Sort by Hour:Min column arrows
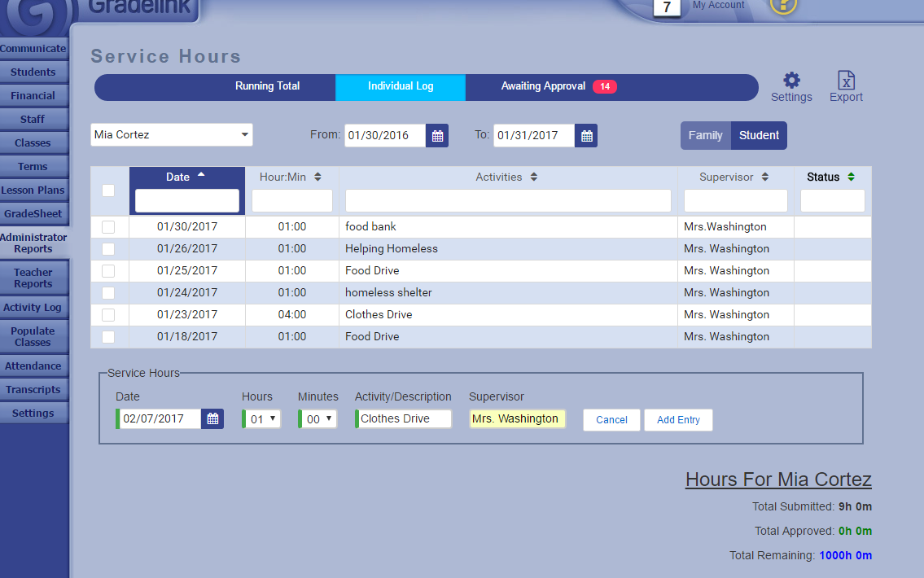Image resolution: width=924 pixels, height=578 pixels. pos(317,177)
